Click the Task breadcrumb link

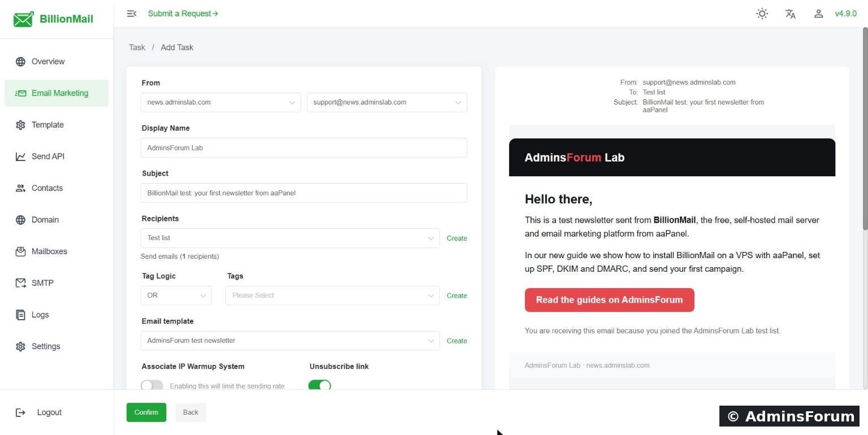click(137, 47)
